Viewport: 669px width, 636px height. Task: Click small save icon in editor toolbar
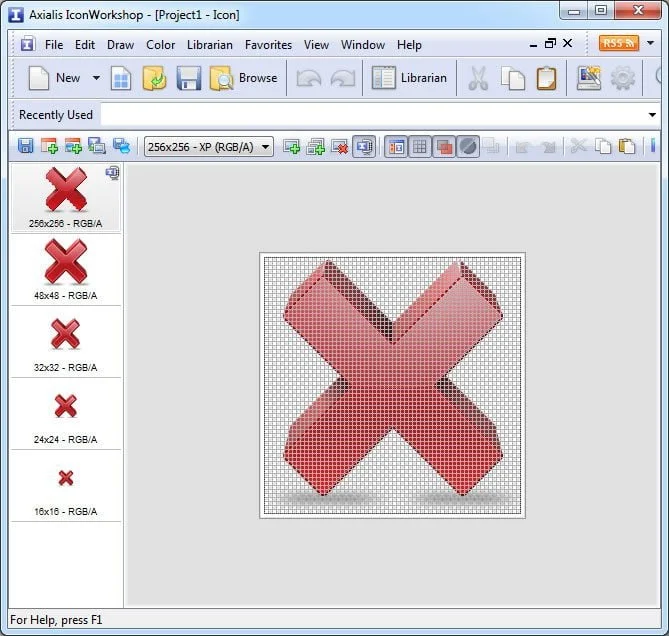coord(26,146)
